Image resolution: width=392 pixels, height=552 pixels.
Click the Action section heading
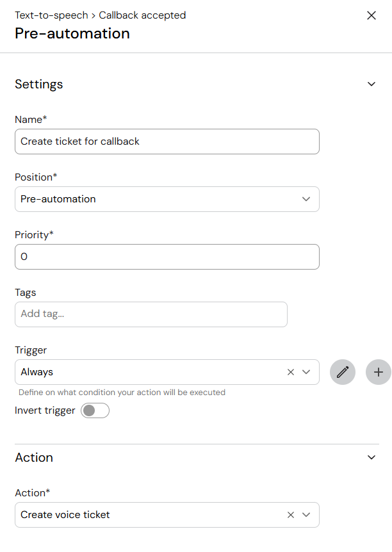(34, 457)
